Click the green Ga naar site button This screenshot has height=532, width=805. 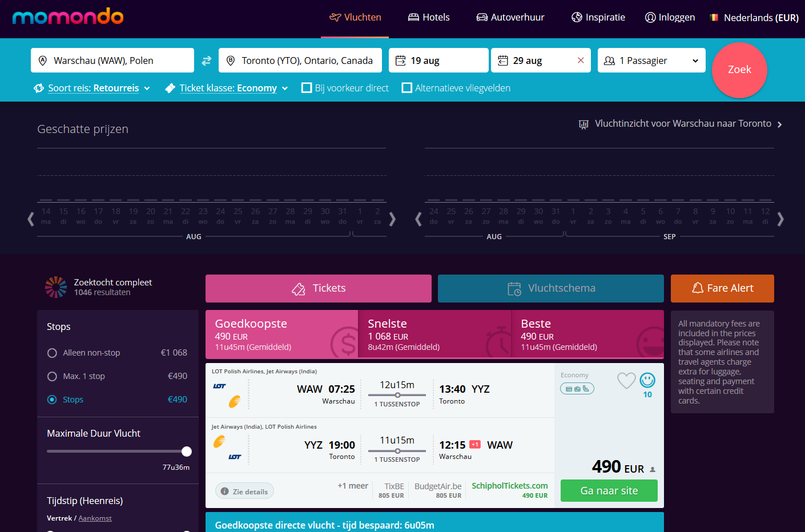point(609,491)
